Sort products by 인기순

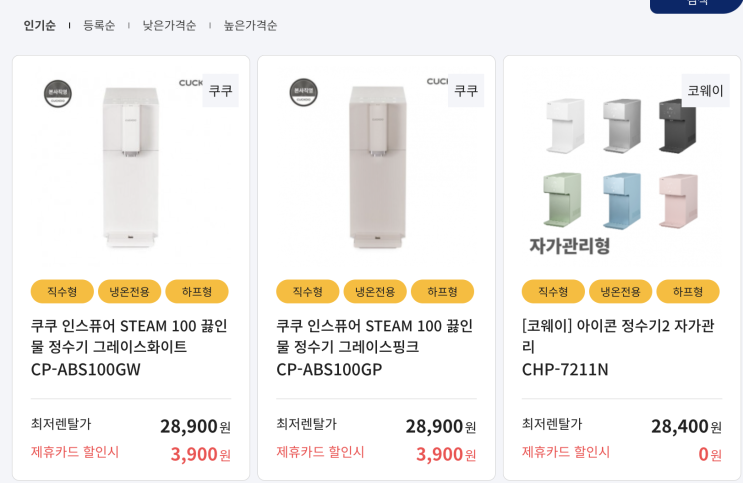point(40,25)
